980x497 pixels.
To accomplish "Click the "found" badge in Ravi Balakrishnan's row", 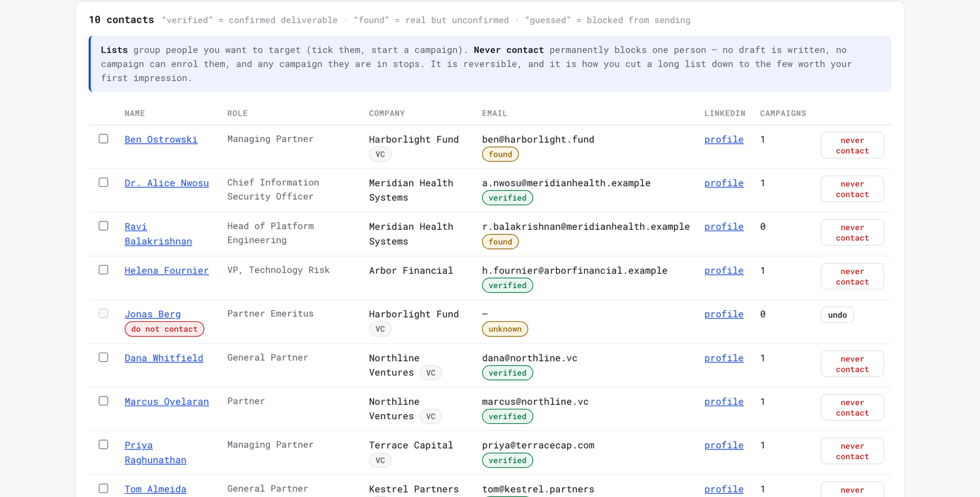I will pyautogui.click(x=500, y=242).
